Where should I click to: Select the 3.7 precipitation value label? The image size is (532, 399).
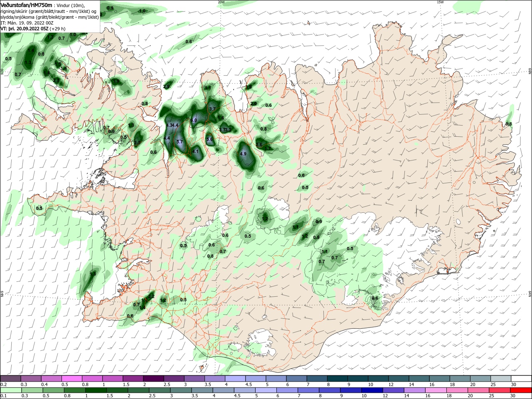pos(212,109)
